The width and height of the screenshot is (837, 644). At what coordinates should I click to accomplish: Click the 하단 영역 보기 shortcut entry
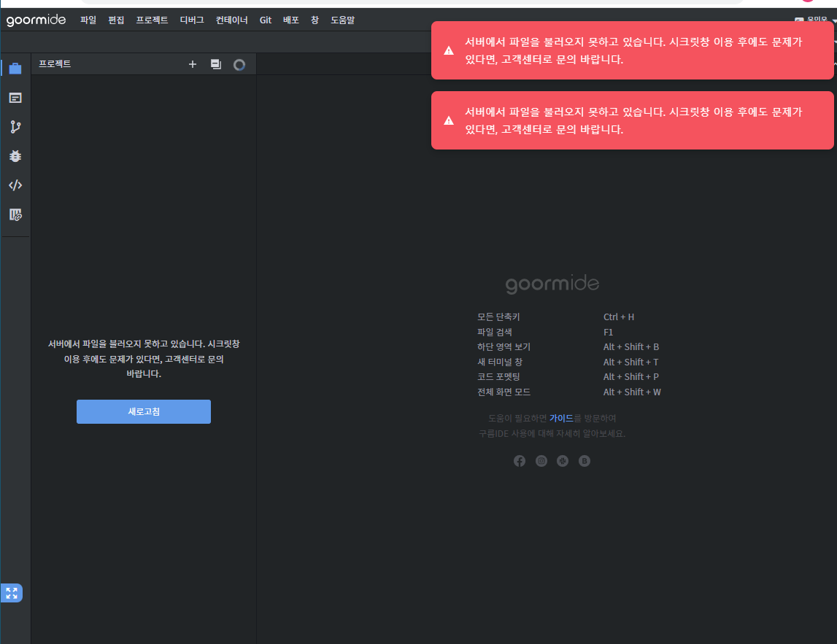click(504, 347)
